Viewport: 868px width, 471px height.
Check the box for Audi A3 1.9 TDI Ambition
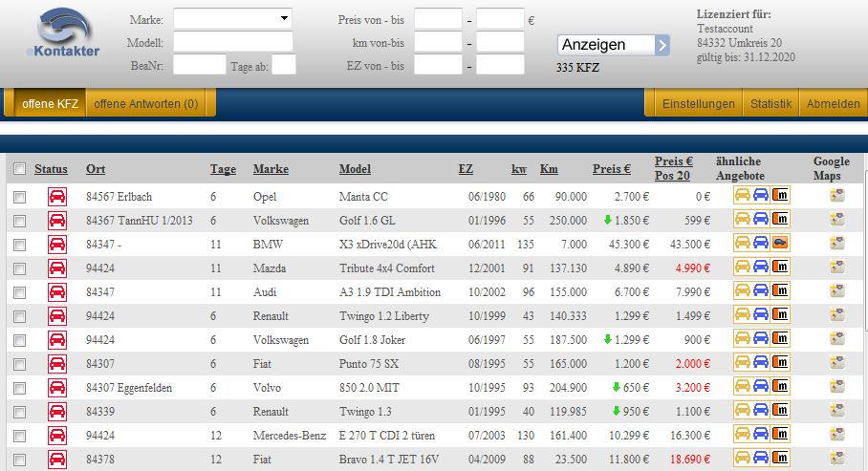pos(19,292)
